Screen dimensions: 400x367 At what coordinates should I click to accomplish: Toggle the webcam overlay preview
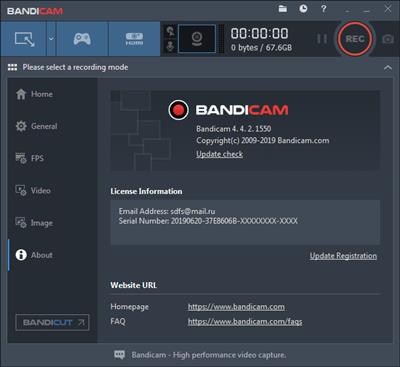(197, 39)
